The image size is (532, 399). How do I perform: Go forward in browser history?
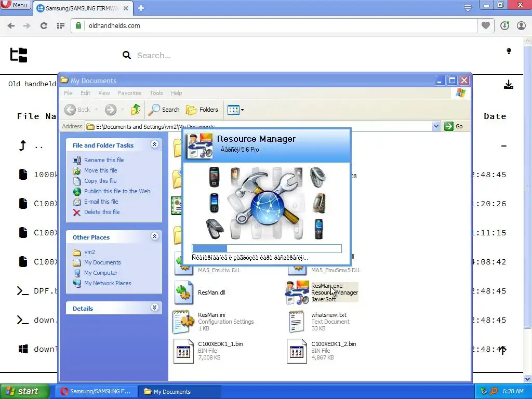point(27,26)
